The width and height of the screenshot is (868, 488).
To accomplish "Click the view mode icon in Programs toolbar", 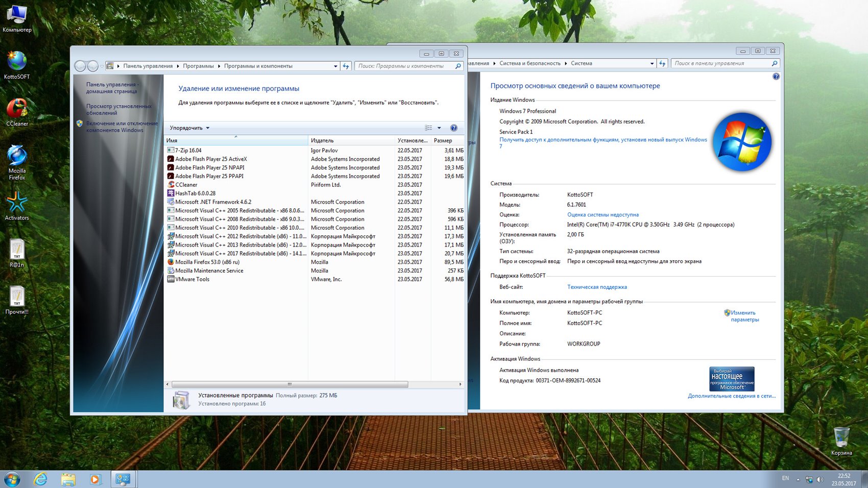I will [x=428, y=128].
